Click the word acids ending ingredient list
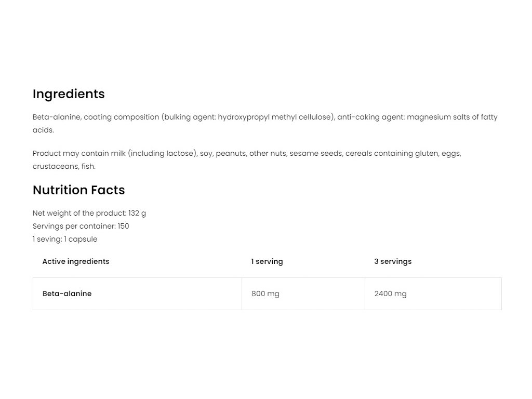This screenshot has width=532, height=399. coord(43,130)
